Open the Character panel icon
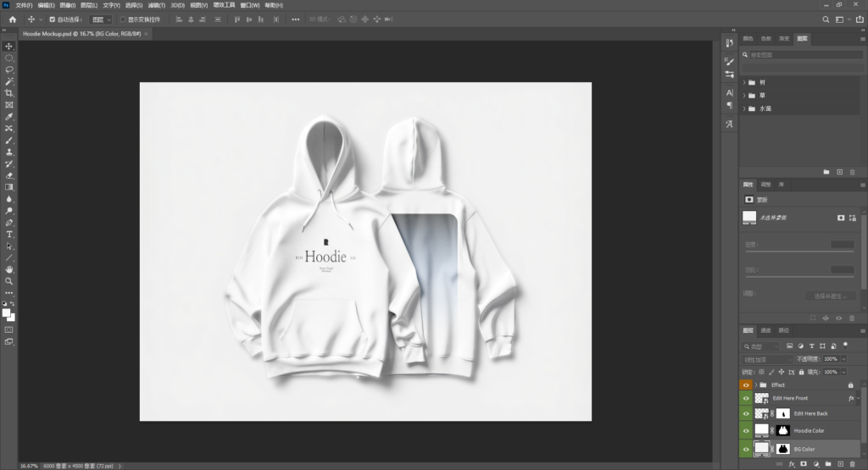The image size is (868, 470). tap(730, 92)
